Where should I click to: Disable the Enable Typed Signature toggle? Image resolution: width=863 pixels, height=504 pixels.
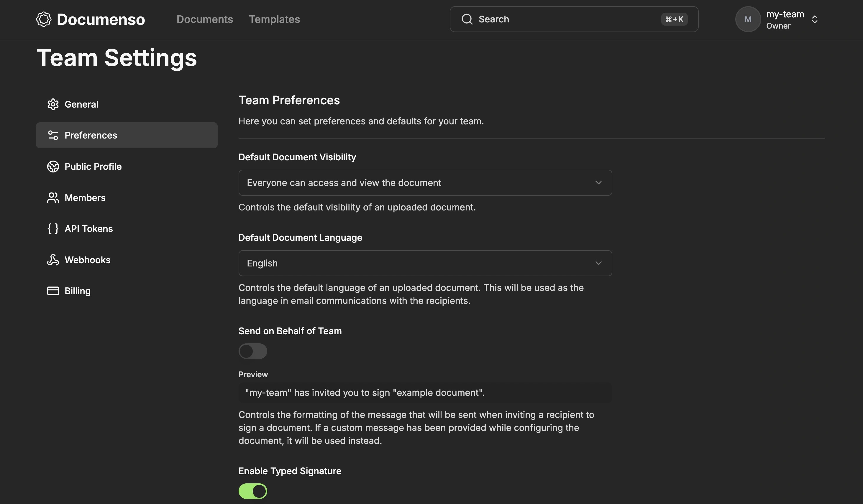253,491
